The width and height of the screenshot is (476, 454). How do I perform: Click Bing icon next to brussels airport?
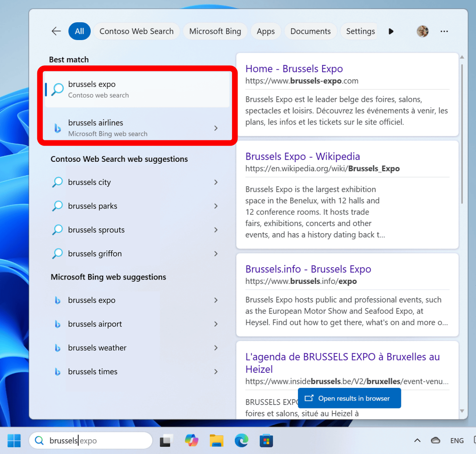(x=58, y=324)
